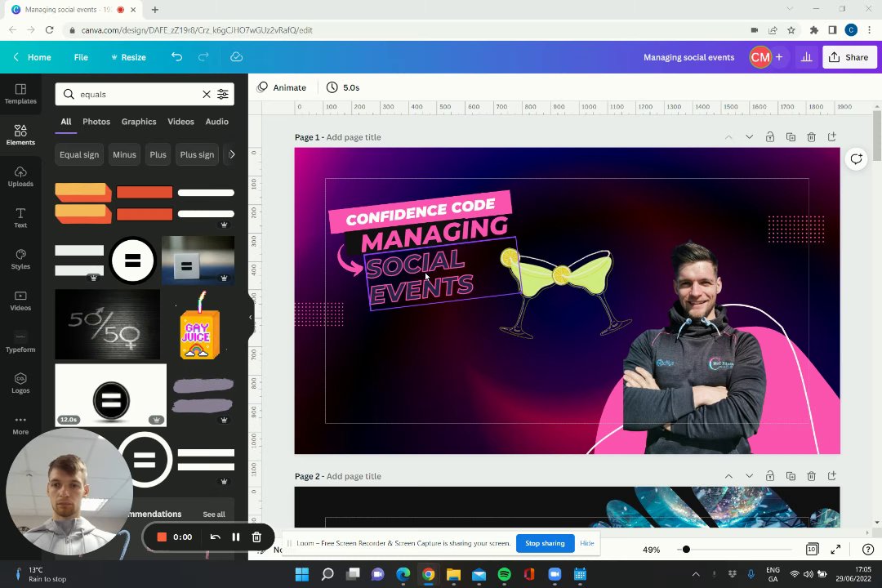Insert the black circle equals graphic
The width and height of the screenshot is (882, 588).
133,260
